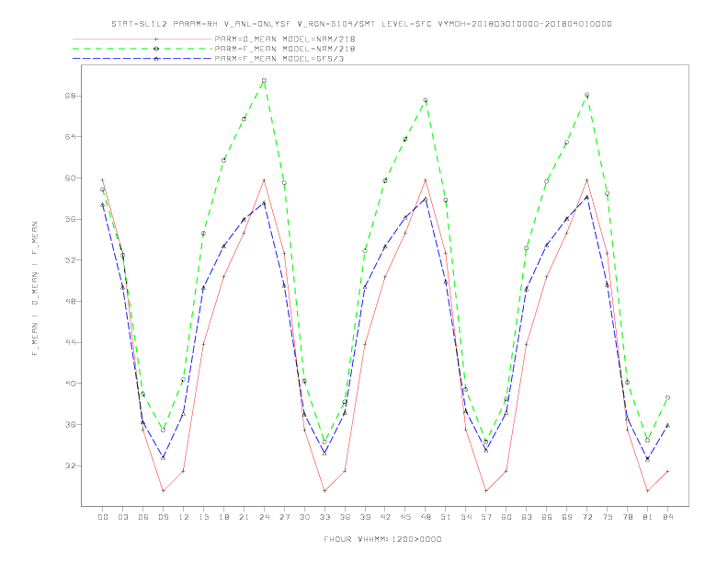
Task: Click x-axis tick label 27
Action: pos(284,517)
